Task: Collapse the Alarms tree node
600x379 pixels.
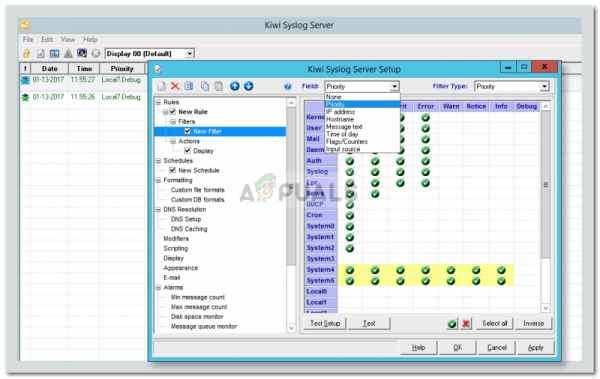Action: click(158, 288)
